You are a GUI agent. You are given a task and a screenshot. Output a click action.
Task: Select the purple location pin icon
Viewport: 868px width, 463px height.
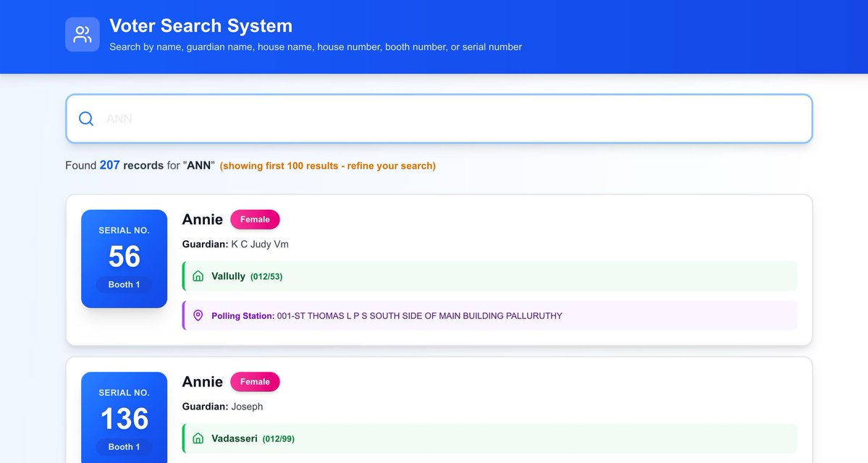[198, 315]
